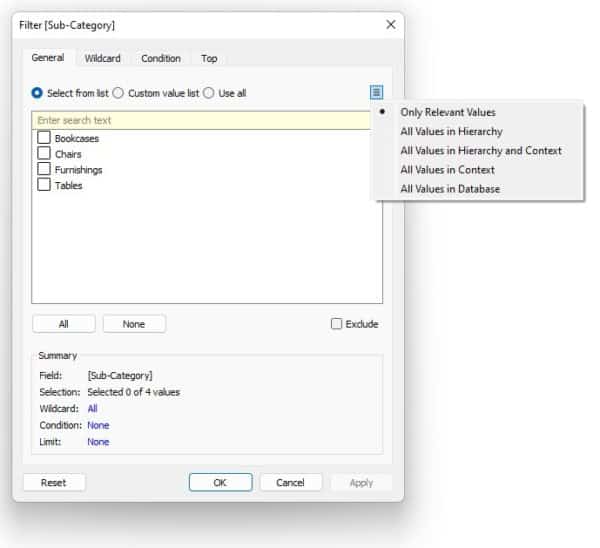The height and width of the screenshot is (548, 600).
Task: Click the All button below the list
Action: [64, 324]
